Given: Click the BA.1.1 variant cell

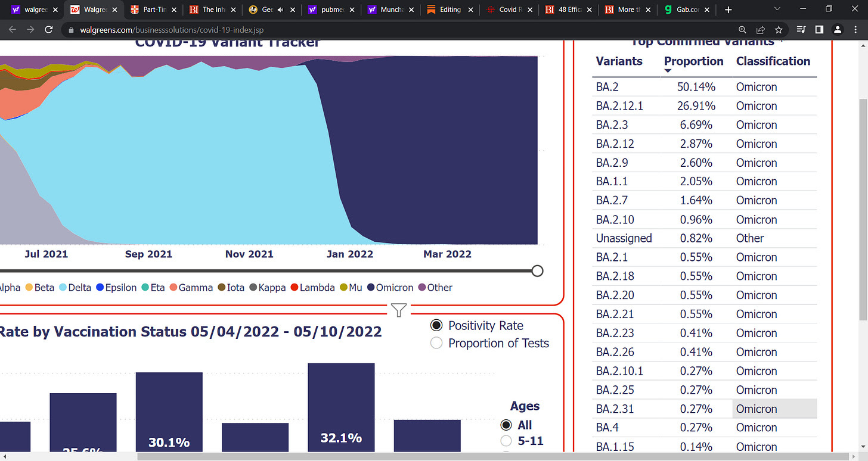Looking at the screenshot, I should tap(612, 182).
